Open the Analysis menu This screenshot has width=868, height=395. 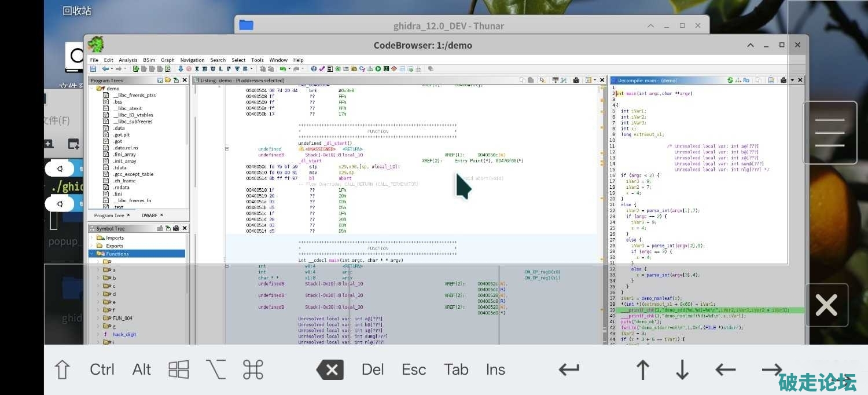tap(128, 60)
